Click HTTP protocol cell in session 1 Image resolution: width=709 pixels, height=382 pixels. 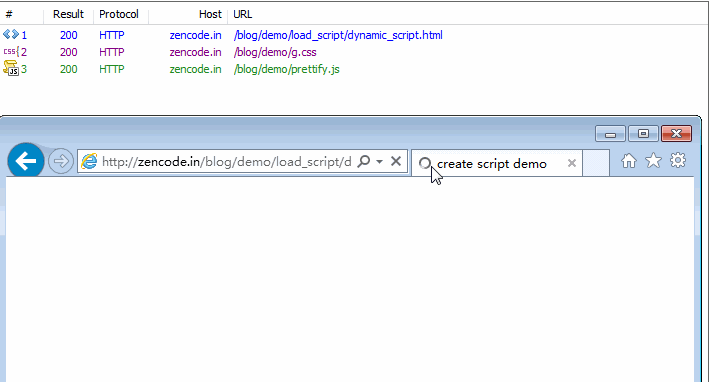point(112,35)
